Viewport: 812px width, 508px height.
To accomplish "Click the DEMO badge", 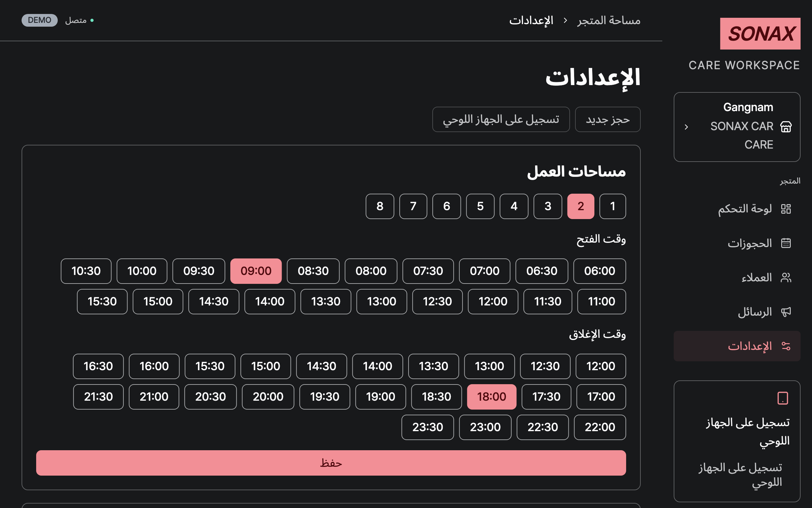I will coord(40,20).
